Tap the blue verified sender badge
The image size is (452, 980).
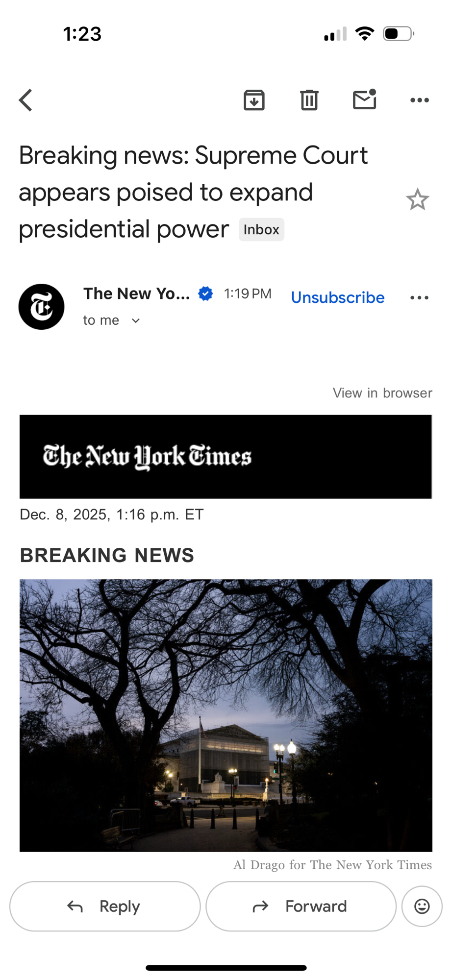[x=205, y=294]
